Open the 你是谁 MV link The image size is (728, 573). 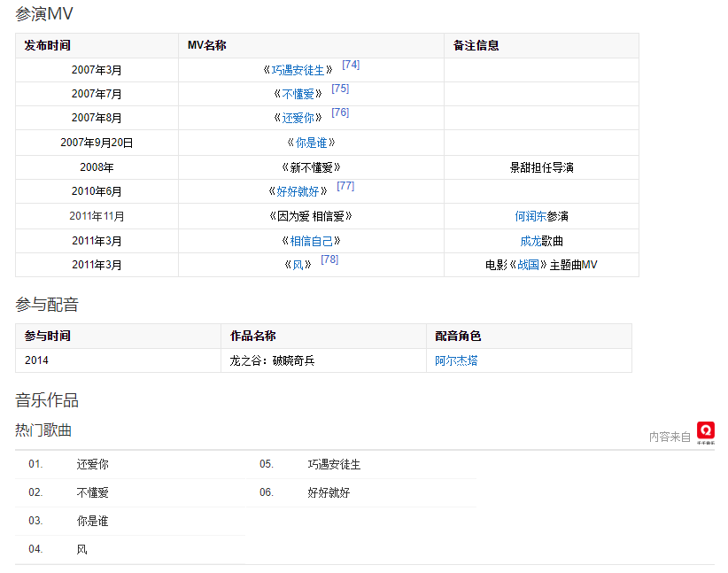[x=310, y=143]
